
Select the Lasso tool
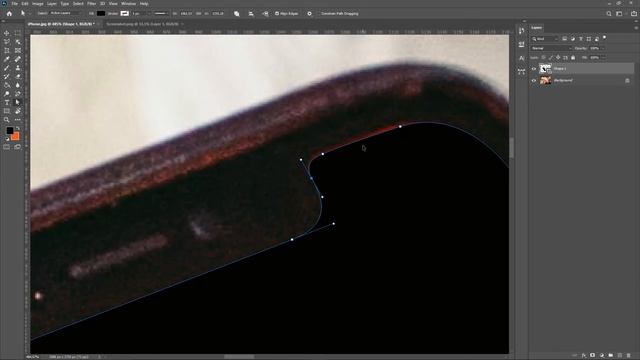[x=7, y=42]
